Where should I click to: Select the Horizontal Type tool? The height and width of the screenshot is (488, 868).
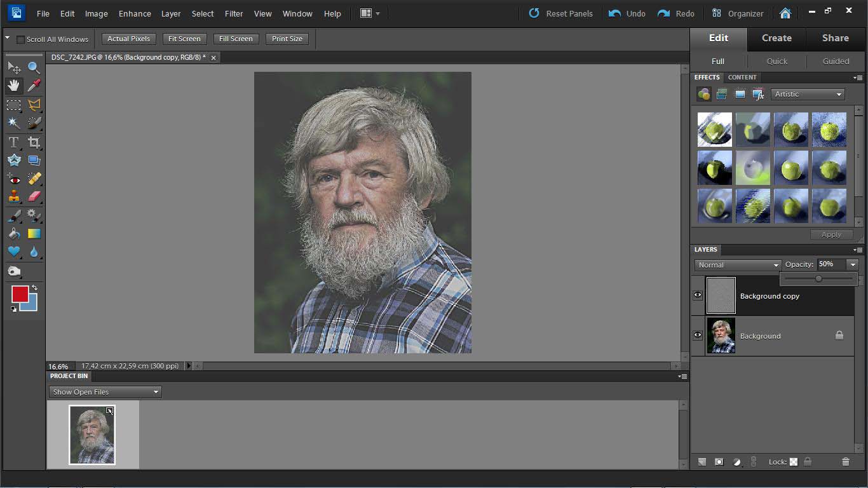point(13,142)
